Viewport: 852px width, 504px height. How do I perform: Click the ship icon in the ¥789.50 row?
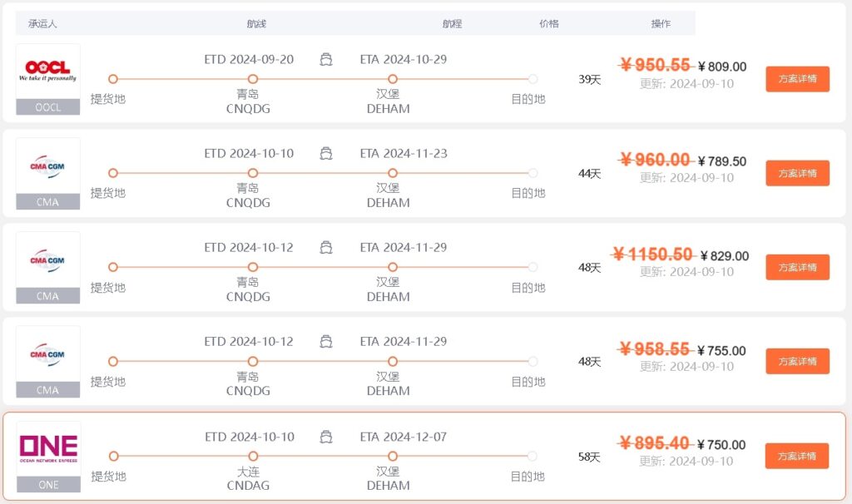(x=326, y=154)
